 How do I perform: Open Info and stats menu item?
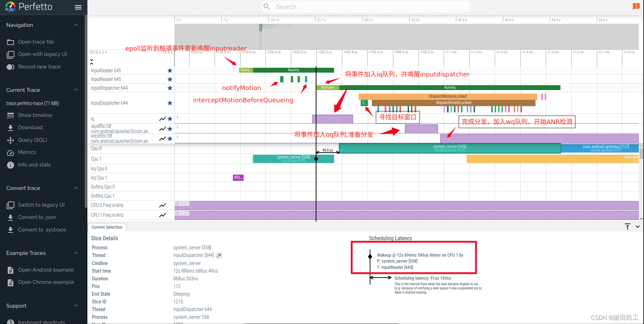pyautogui.click(x=34, y=165)
